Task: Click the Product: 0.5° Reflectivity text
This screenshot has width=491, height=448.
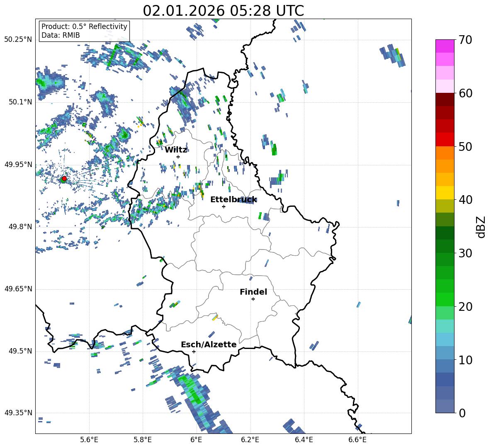Action: (x=84, y=27)
